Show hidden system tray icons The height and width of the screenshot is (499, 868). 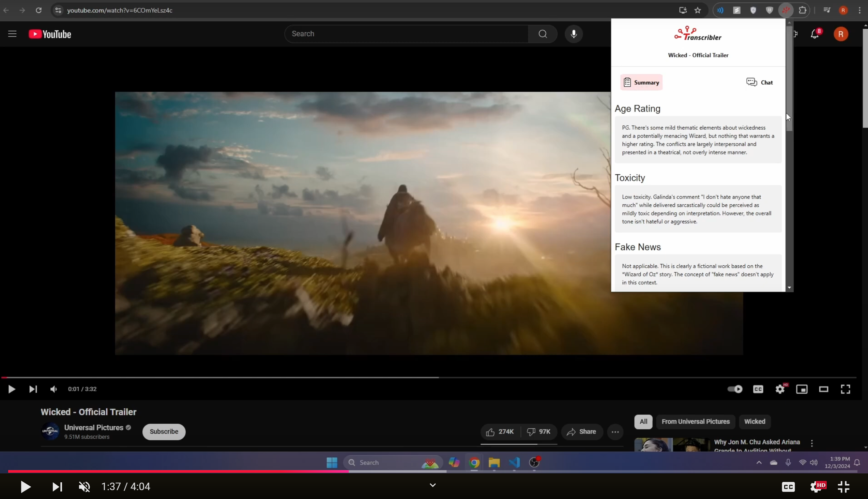pyautogui.click(x=759, y=462)
